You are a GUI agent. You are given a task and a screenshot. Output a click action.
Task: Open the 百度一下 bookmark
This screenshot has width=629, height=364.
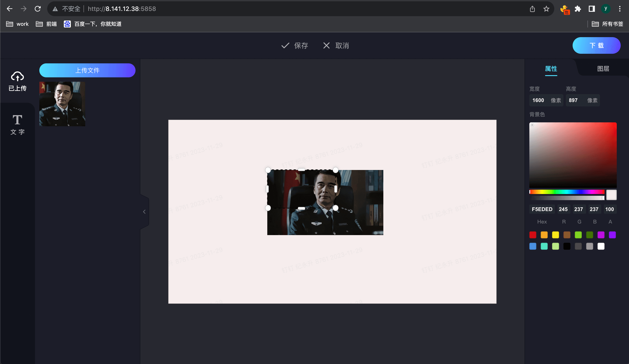coord(93,24)
